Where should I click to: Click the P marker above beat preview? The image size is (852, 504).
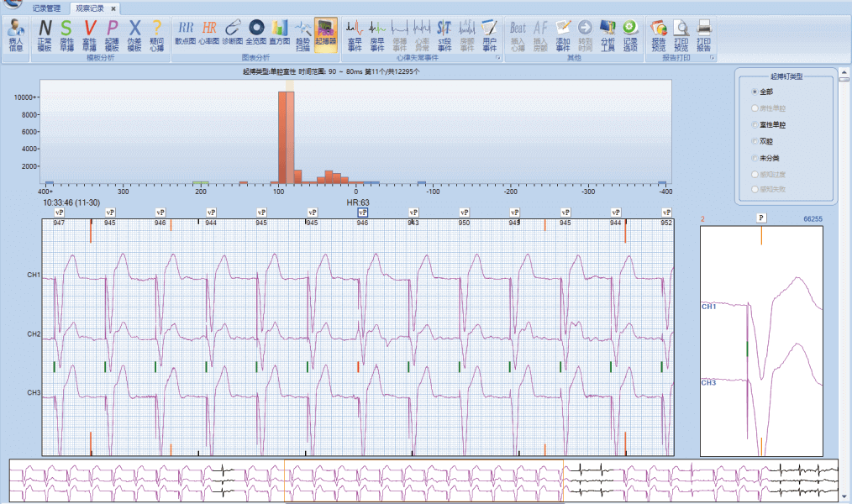761,218
